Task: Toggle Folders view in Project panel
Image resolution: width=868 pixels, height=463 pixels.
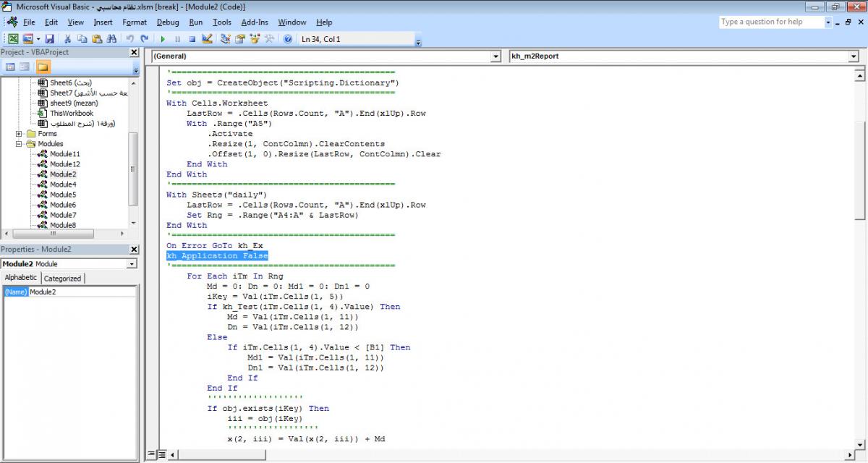Action: (x=43, y=67)
